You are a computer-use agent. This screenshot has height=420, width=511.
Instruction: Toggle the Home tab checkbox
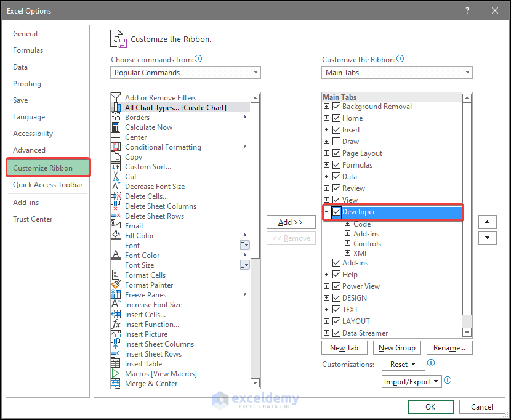[x=336, y=118]
